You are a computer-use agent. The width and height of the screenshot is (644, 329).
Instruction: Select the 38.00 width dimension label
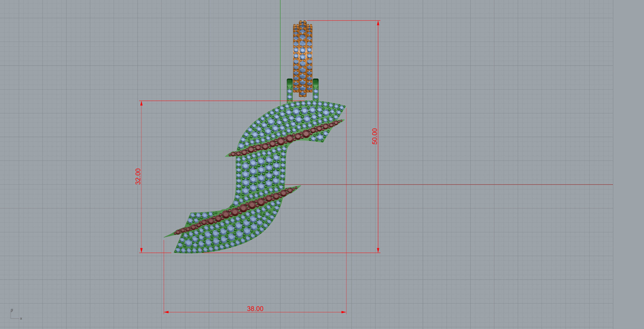(x=255, y=309)
